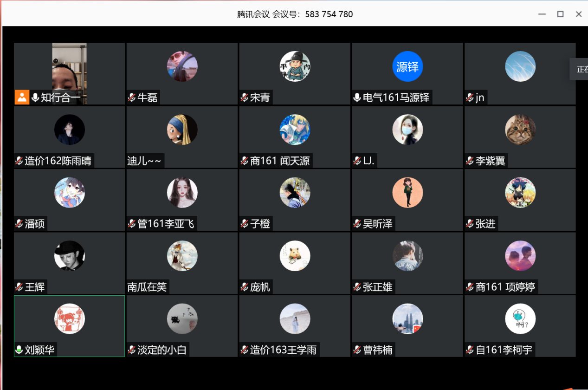Image resolution: width=588 pixels, height=390 pixels.
Task: Click the active mic icon of 电气161马源铎
Action: click(357, 97)
